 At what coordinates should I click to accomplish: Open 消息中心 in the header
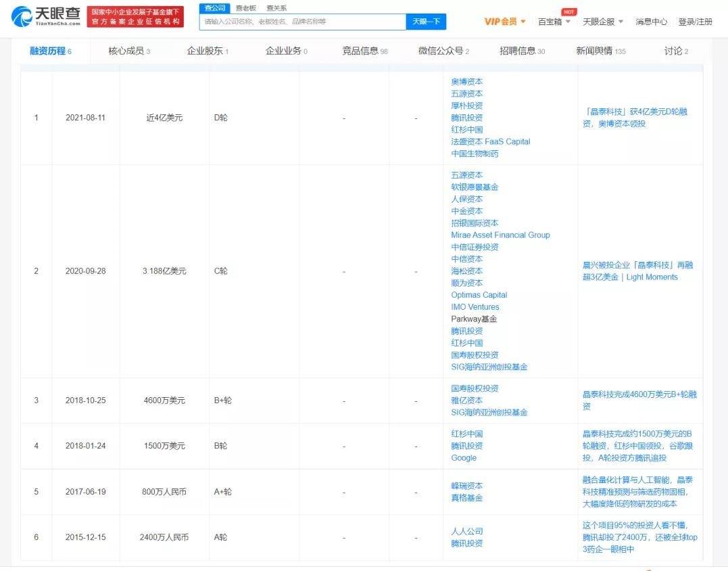[651, 22]
